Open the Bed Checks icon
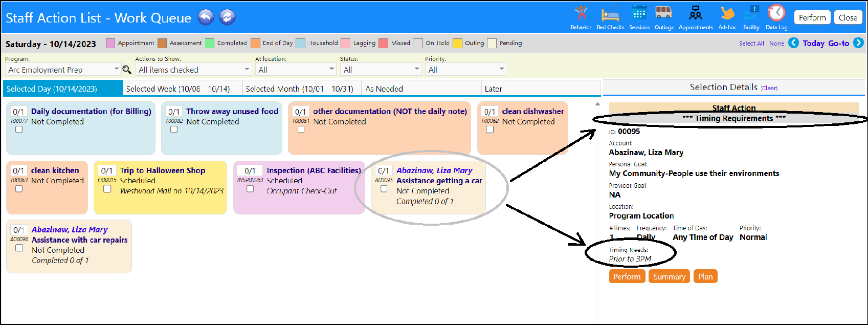The image size is (868, 325). (610, 17)
